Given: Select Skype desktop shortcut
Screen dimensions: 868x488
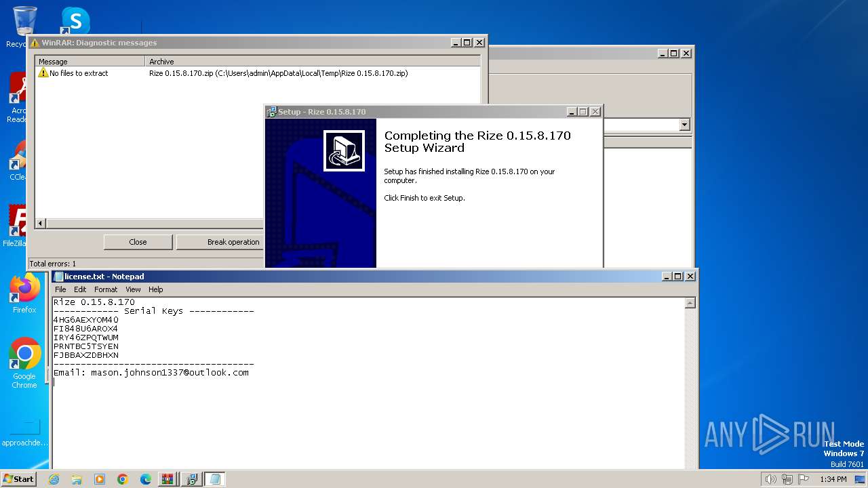Looking at the screenshot, I should [75, 20].
